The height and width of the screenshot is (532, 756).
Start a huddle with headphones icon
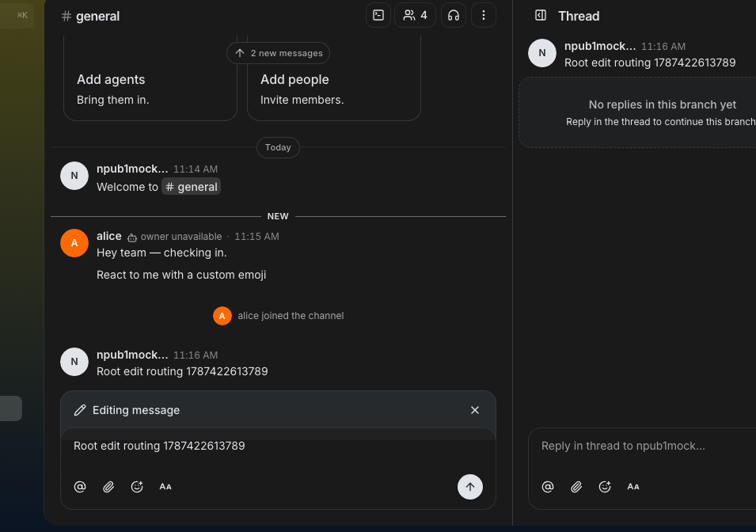pyautogui.click(x=454, y=15)
